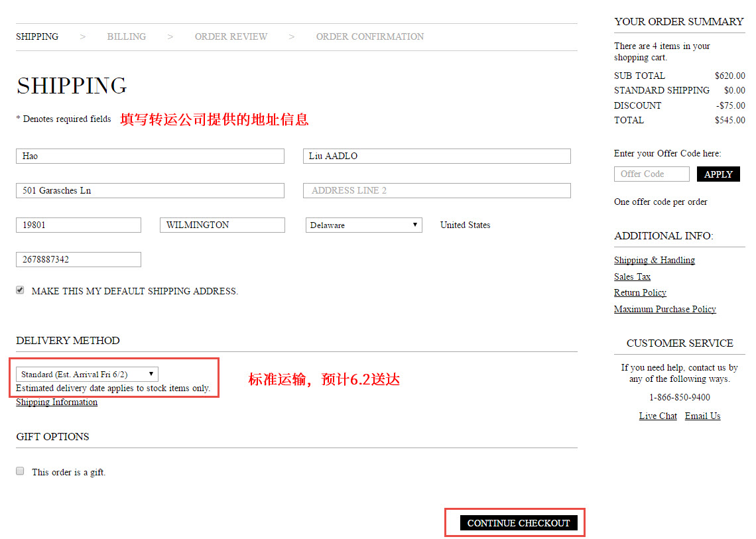Click the Email Us link
The width and height of the screenshot is (756, 539).
pos(702,416)
